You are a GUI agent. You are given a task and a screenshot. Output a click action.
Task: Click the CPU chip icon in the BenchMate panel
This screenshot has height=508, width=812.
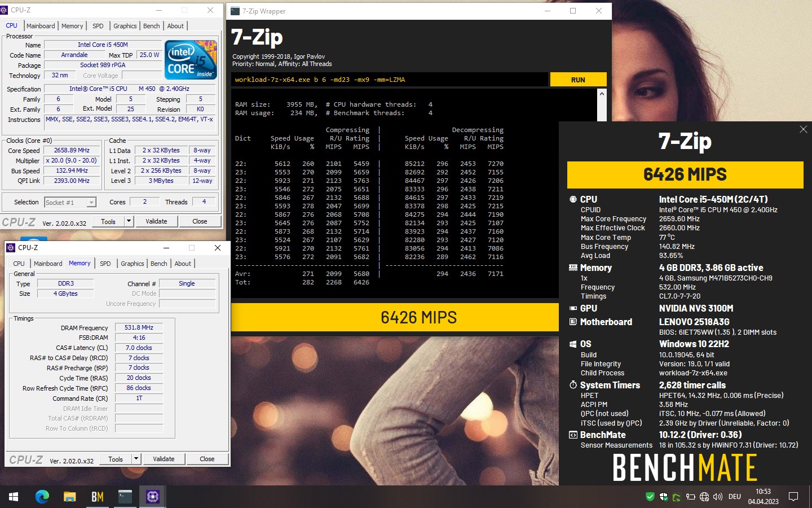[573, 199]
